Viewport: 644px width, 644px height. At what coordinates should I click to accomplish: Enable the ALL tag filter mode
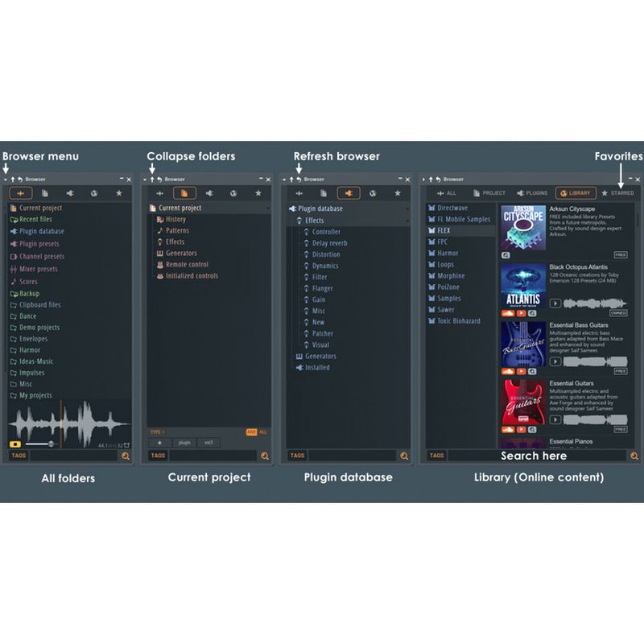click(x=263, y=432)
